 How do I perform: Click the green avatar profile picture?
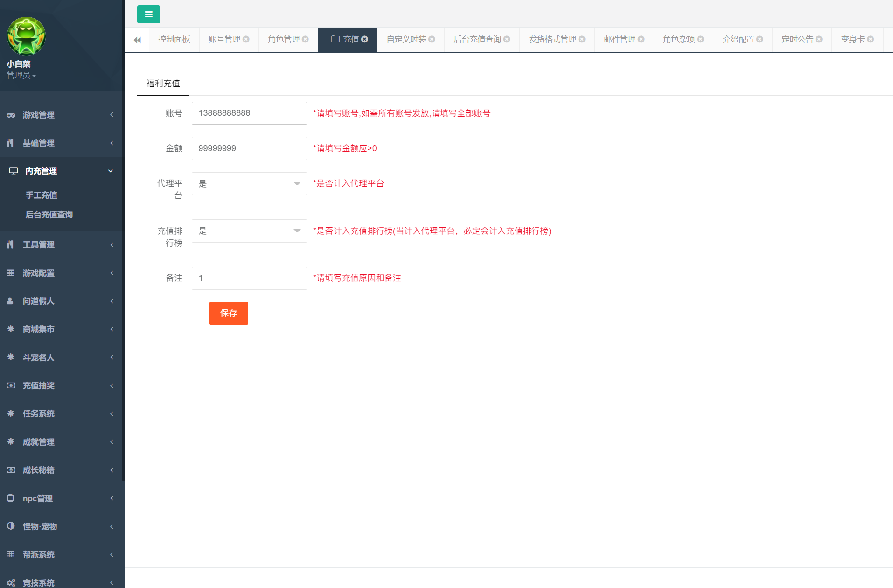[26, 36]
